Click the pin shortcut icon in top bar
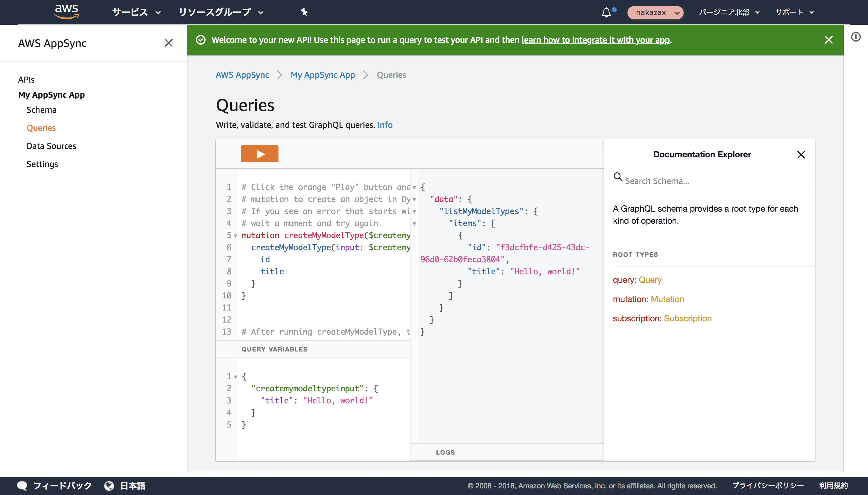The width and height of the screenshot is (868, 495). click(304, 12)
